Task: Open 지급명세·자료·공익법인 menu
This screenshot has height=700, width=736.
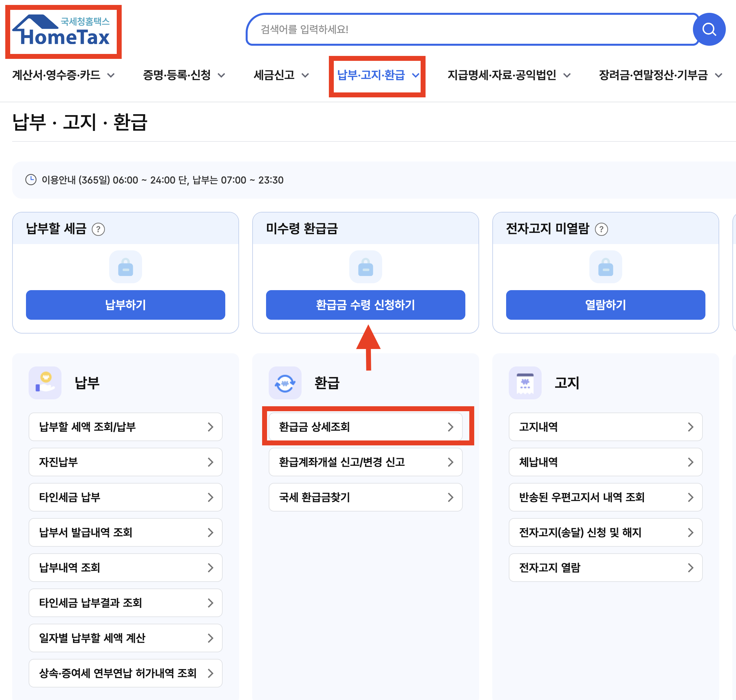Action: click(x=508, y=75)
